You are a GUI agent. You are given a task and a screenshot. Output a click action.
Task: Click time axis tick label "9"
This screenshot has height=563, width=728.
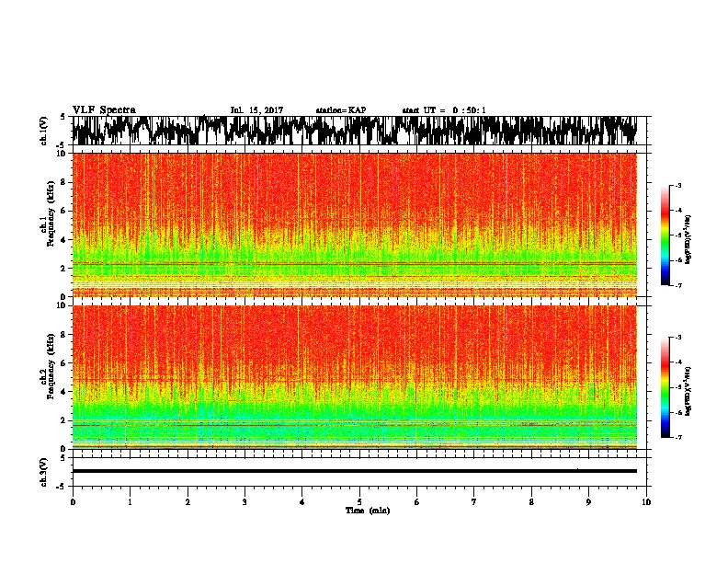point(588,501)
